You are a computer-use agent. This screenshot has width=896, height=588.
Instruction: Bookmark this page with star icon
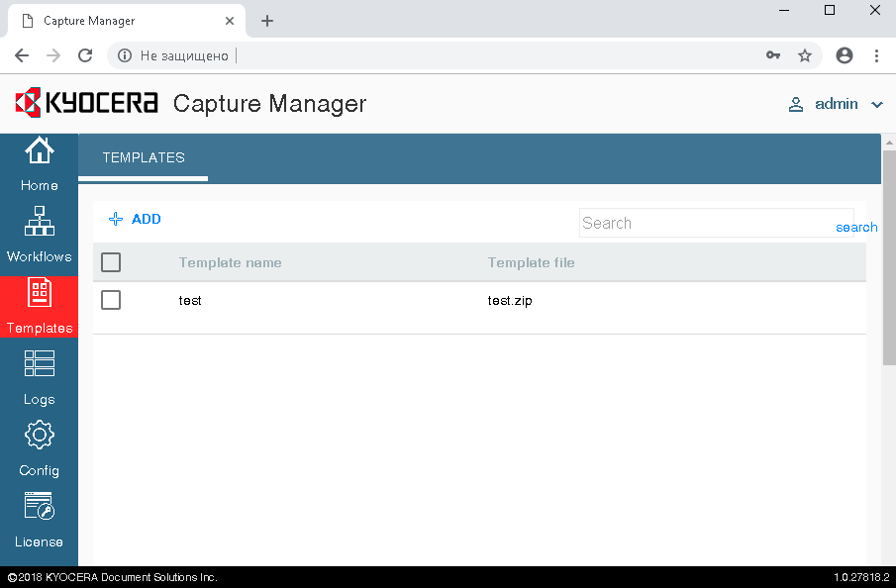tap(805, 55)
